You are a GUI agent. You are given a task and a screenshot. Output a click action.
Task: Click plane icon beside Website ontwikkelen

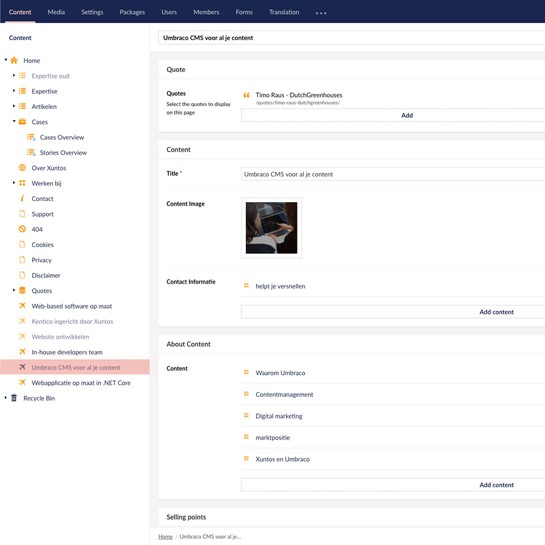(x=22, y=336)
